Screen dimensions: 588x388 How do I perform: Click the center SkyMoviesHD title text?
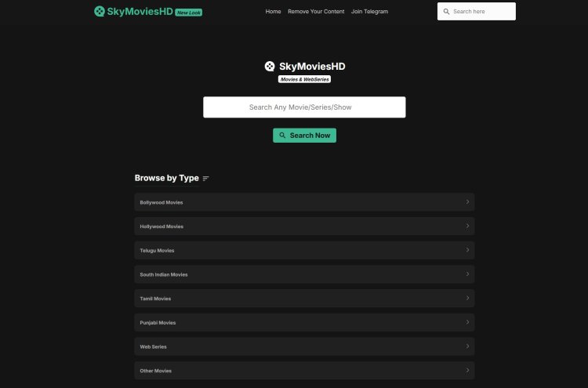[x=312, y=67]
